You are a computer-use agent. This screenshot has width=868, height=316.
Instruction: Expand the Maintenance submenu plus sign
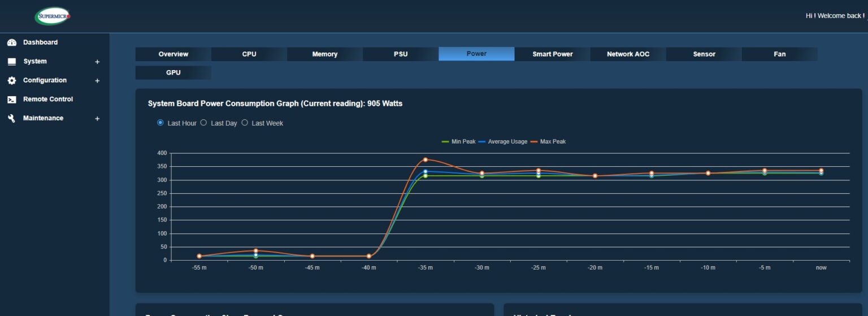tap(97, 119)
